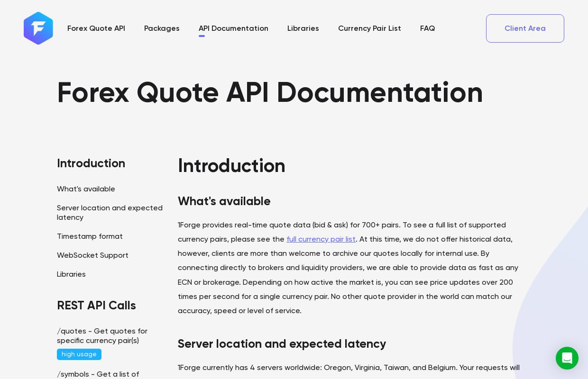Image resolution: width=588 pixels, height=379 pixels.
Task: Click the high usage badge
Action: [79, 354]
